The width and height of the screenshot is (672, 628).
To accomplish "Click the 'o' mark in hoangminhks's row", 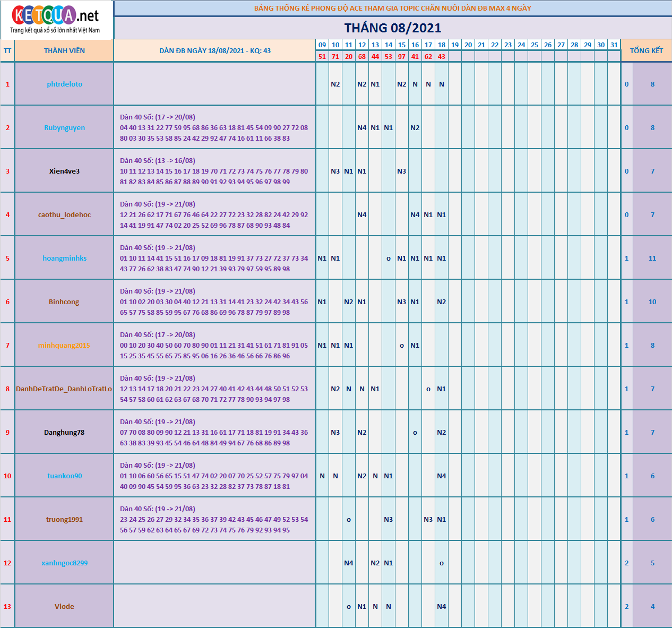I will pyautogui.click(x=389, y=259).
